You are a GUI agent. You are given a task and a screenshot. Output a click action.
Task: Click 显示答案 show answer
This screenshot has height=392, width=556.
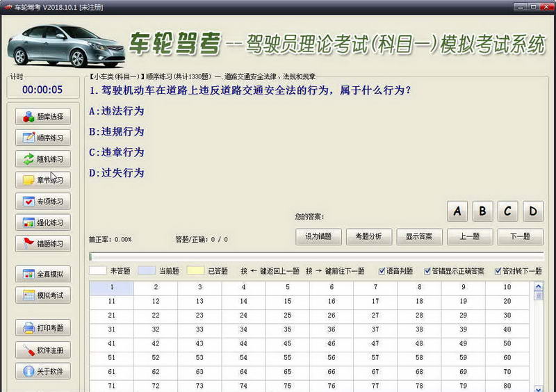[x=419, y=236]
